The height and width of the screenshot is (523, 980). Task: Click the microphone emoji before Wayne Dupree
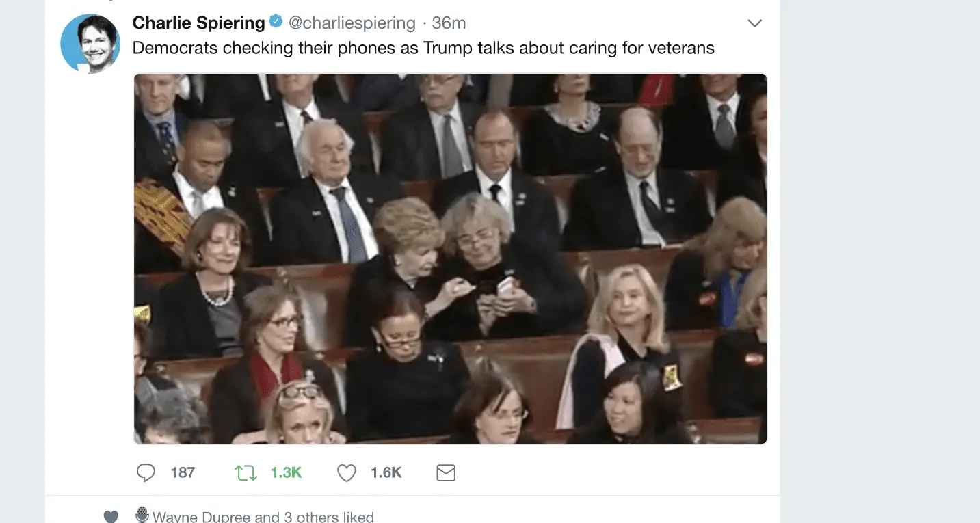pos(142,515)
